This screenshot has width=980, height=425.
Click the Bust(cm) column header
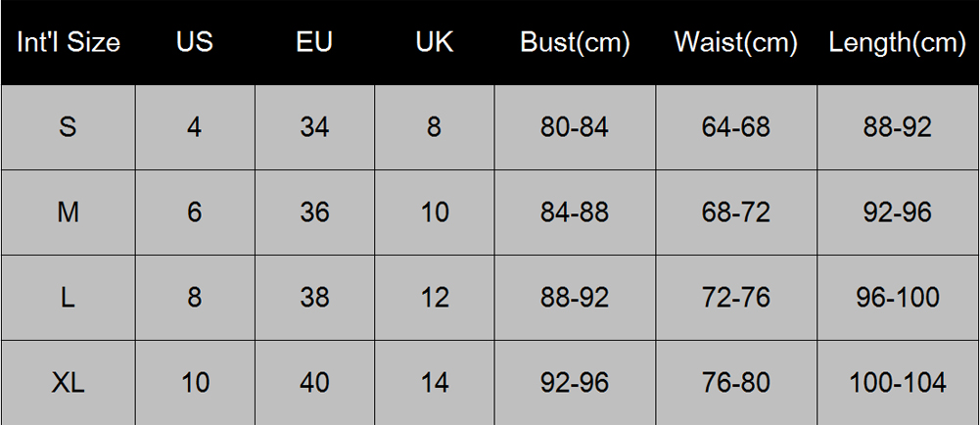tap(575, 42)
